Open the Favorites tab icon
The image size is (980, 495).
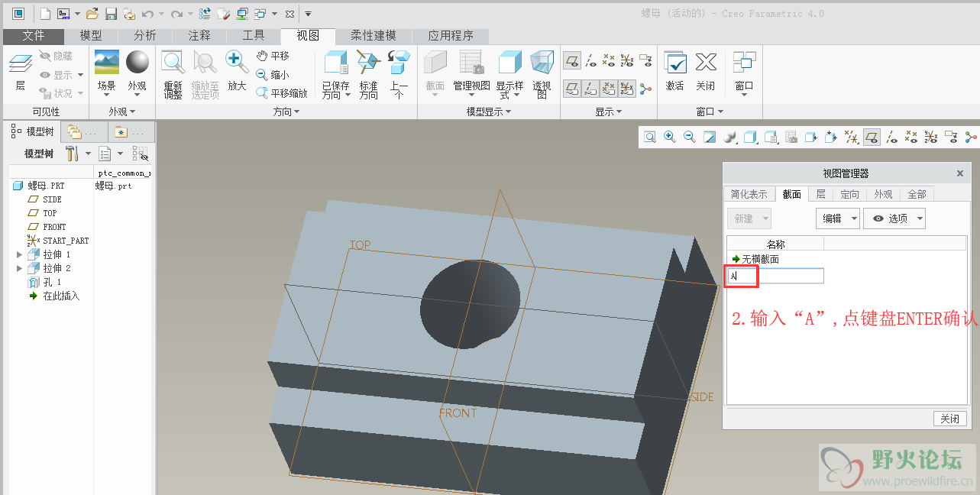pos(121,131)
